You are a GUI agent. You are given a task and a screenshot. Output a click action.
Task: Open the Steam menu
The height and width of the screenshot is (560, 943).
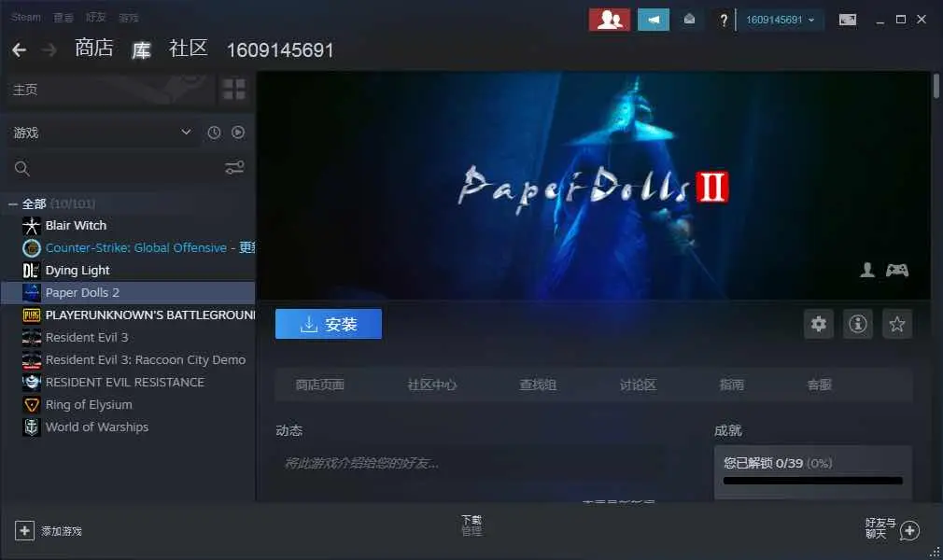(26, 18)
